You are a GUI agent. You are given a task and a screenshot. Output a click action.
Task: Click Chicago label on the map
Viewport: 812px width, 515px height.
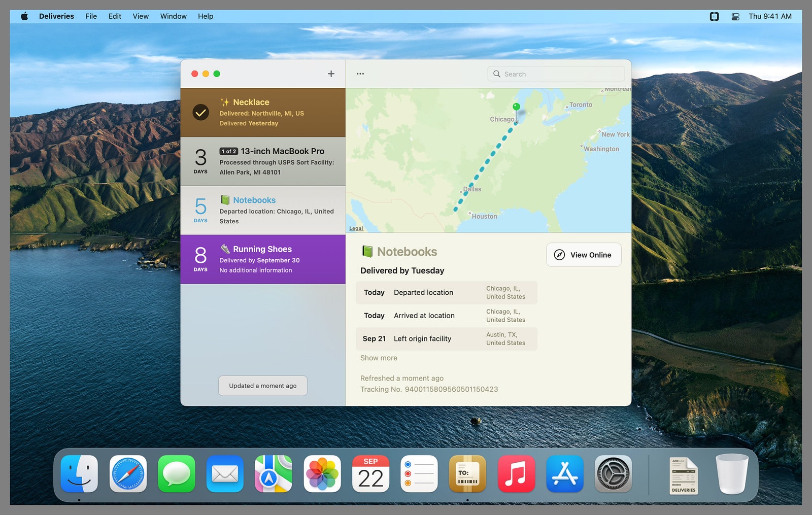[502, 119]
